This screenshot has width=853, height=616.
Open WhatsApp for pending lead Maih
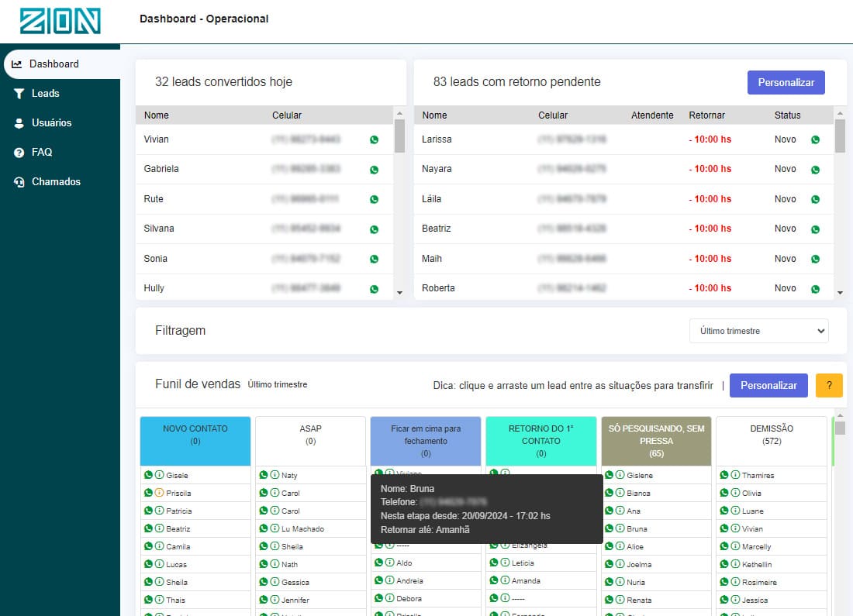(816, 260)
